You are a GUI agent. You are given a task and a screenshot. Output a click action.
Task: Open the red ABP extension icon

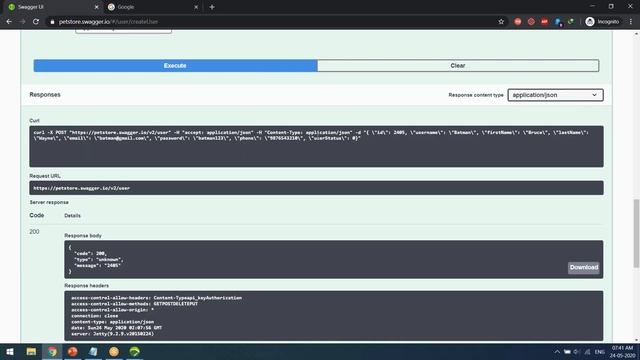click(544, 22)
